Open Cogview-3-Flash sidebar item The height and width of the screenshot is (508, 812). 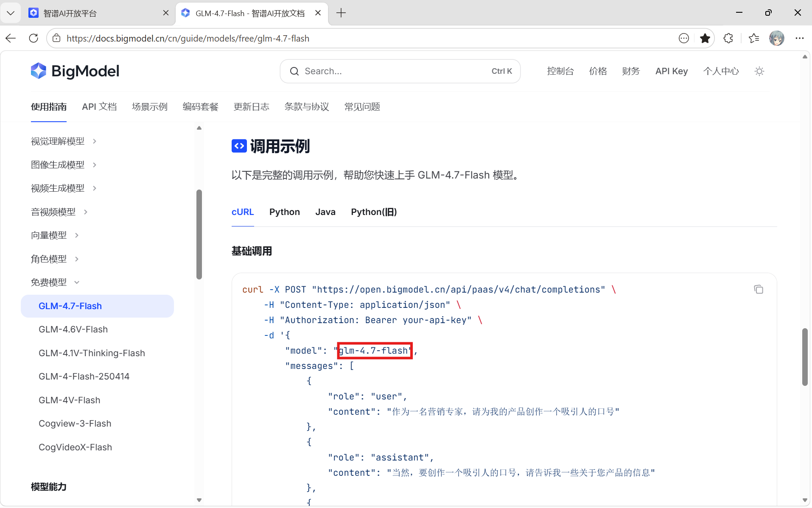coord(75,424)
